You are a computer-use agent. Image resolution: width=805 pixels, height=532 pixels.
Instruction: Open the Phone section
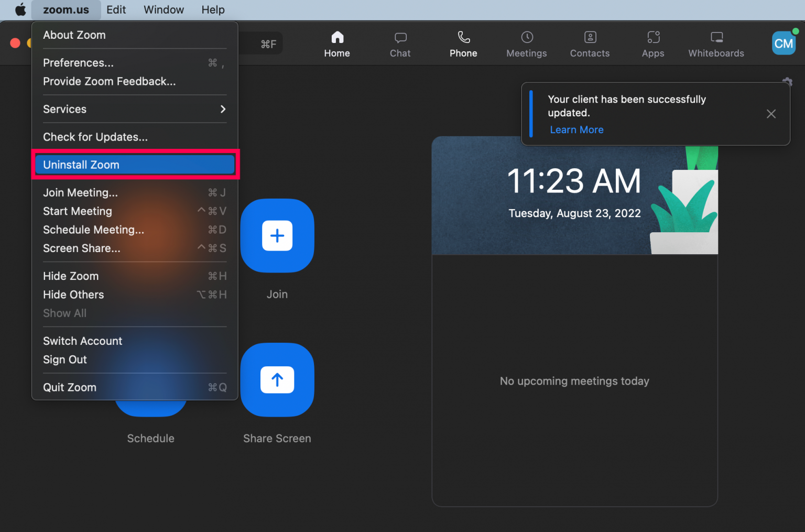pyautogui.click(x=463, y=44)
